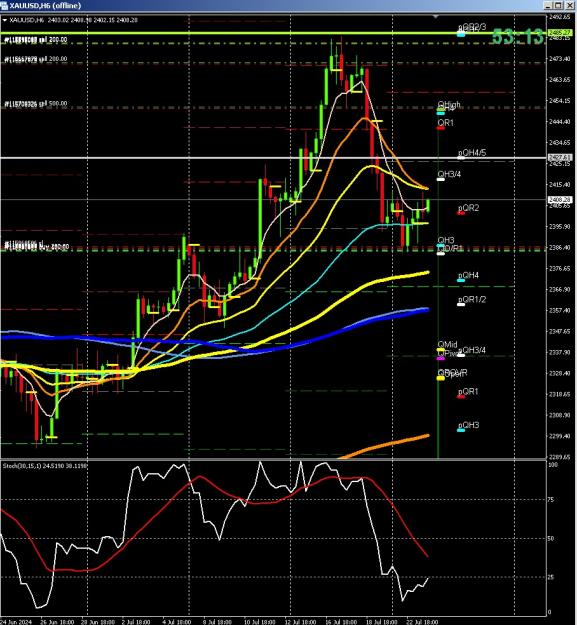Click the white QH3/4 level marker
Viewport: 577px width, 625px height.
click(x=441, y=179)
